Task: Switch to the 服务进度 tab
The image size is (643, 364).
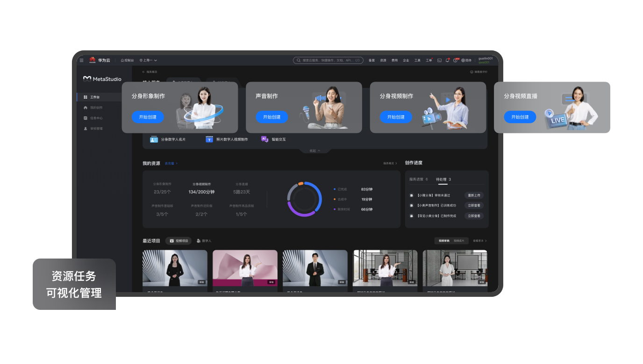Action: coord(418,179)
